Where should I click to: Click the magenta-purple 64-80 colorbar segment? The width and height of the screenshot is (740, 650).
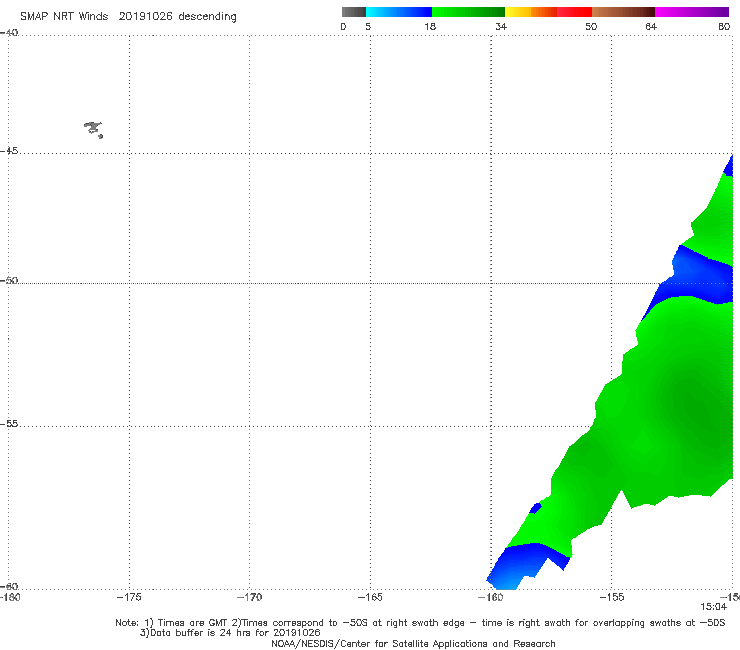tap(692, 12)
